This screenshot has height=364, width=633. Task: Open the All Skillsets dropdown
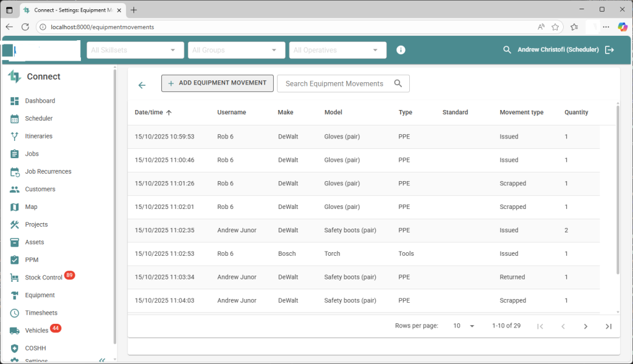[135, 50]
